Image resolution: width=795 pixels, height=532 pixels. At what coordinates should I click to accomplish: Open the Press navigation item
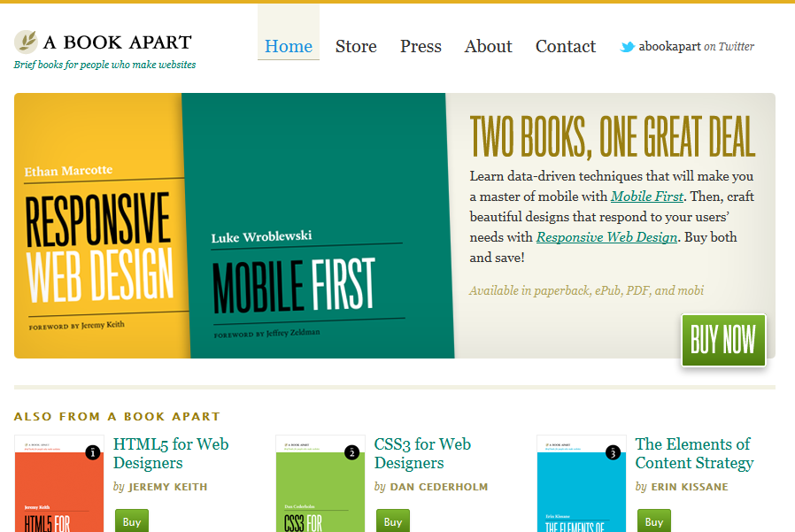click(421, 46)
